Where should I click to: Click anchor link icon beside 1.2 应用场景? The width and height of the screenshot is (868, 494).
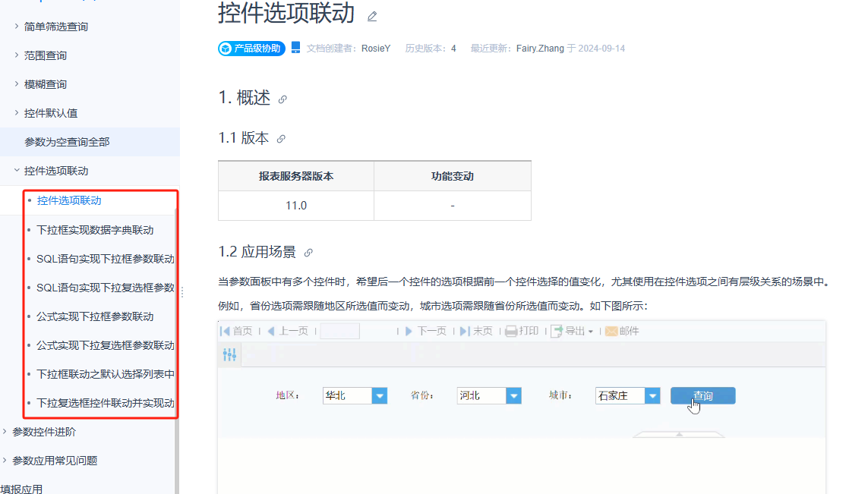308,253
